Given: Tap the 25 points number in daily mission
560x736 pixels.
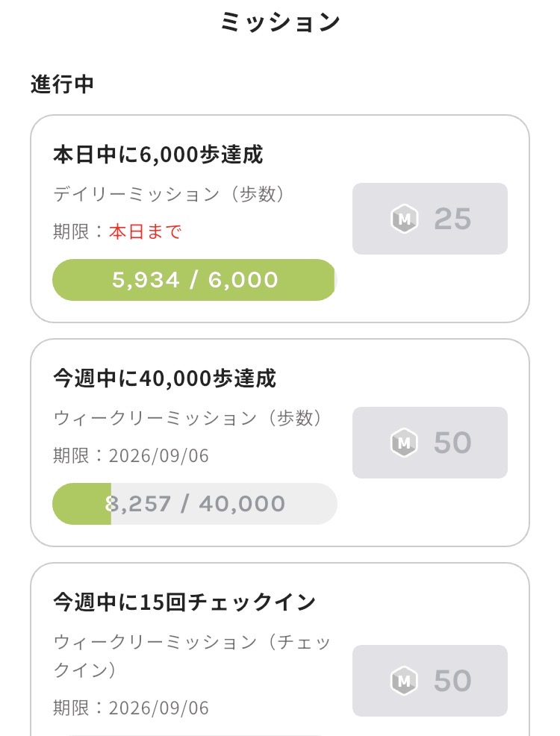Looking at the screenshot, I should tap(452, 219).
